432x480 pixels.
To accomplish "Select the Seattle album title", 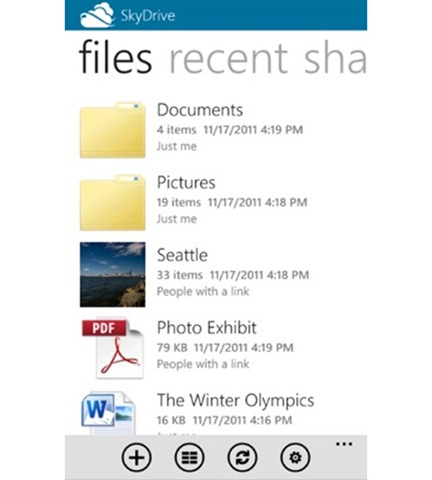I will (x=182, y=255).
